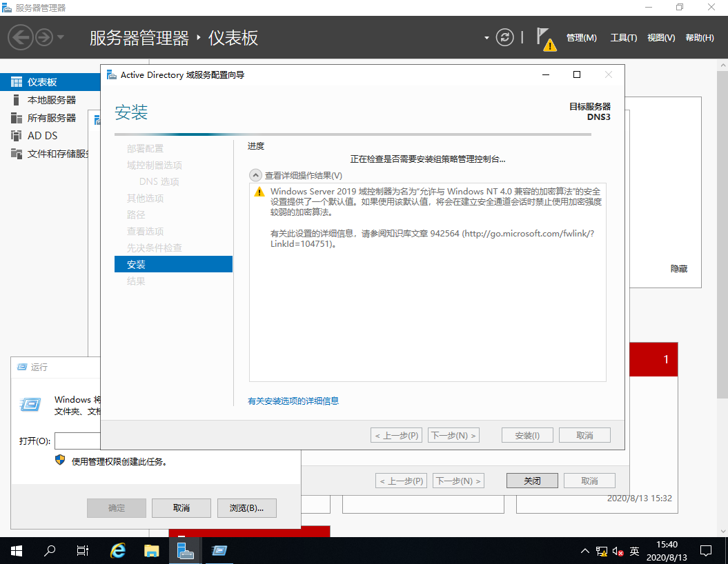728x564 pixels.
Task: Click the back navigation arrow in Server Manager
Action: [x=21, y=37]
